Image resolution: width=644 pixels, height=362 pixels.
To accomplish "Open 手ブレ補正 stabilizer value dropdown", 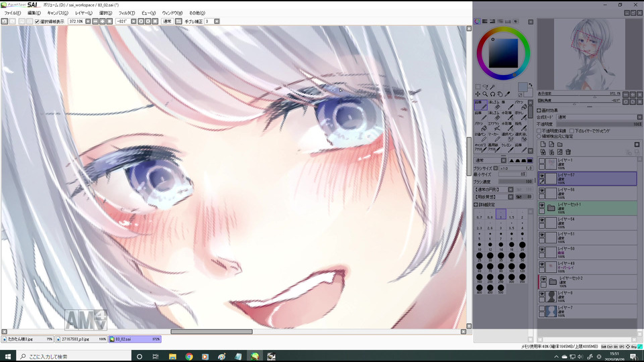I will [x=217, y=21].
